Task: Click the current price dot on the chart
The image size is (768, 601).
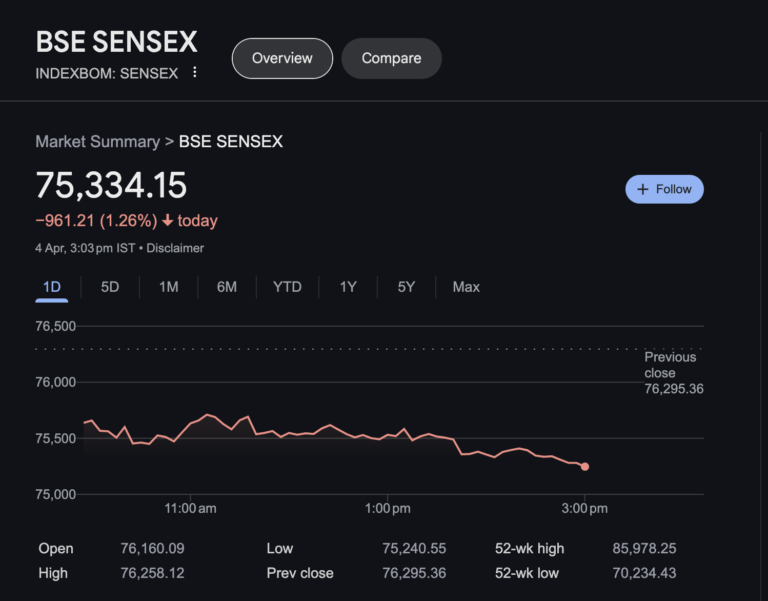Action: (585, 467)
